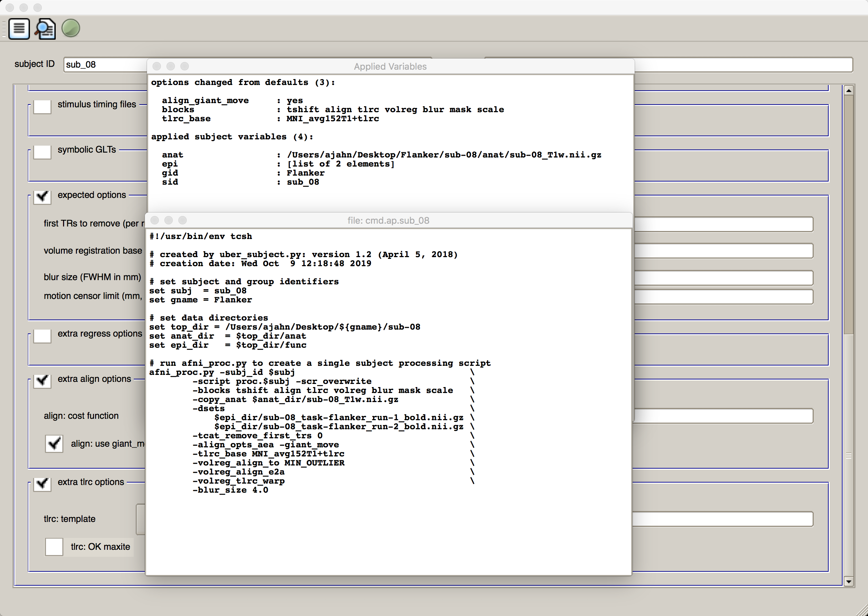This screenshot has height=616, width=868.
Task: Click the scroll down arrow of main panel
Action: pyautogui.click(x=848, y=582)
